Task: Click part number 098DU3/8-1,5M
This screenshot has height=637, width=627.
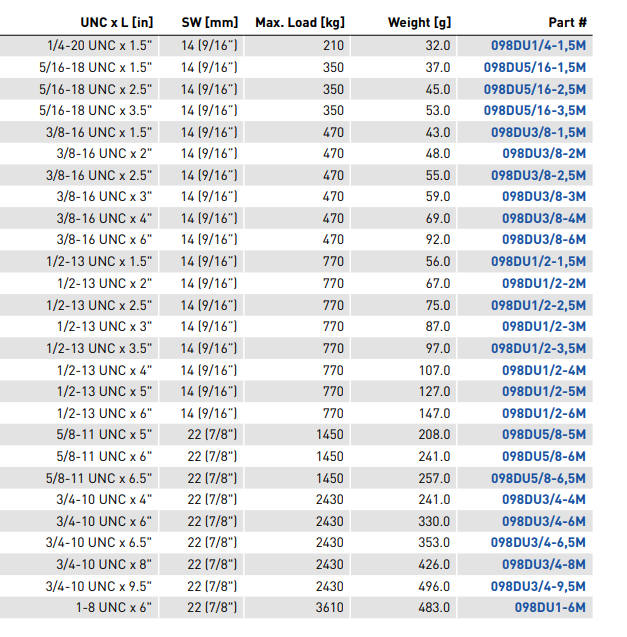Action: coord(538,132)
